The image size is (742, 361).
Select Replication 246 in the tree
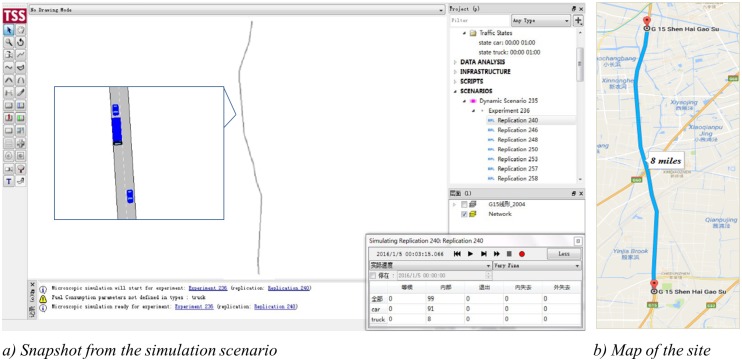(517, 130)
